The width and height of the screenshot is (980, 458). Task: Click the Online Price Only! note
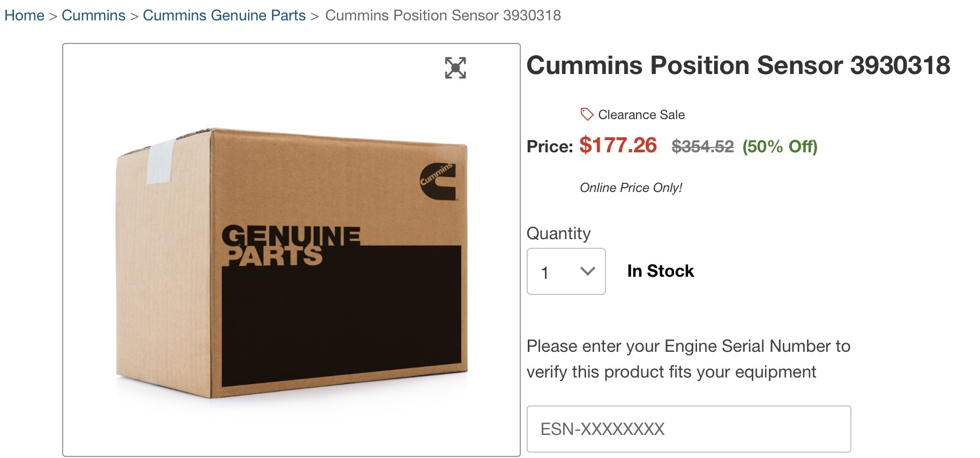631,188
